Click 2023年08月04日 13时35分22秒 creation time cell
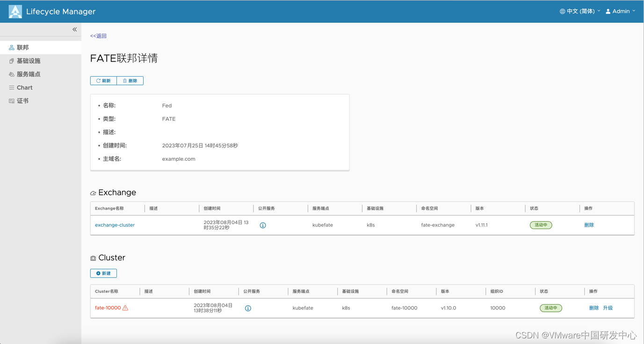The height and width of the screenshot is (344, 644). (226, 225)
